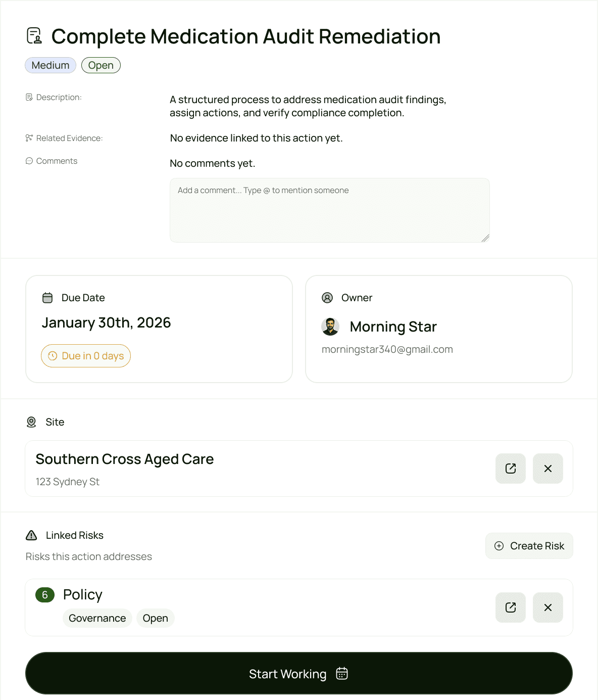Screen dimensions: 598x700
Task: Remove the Southern Cross Aged Care site
Action: point(547,469)
